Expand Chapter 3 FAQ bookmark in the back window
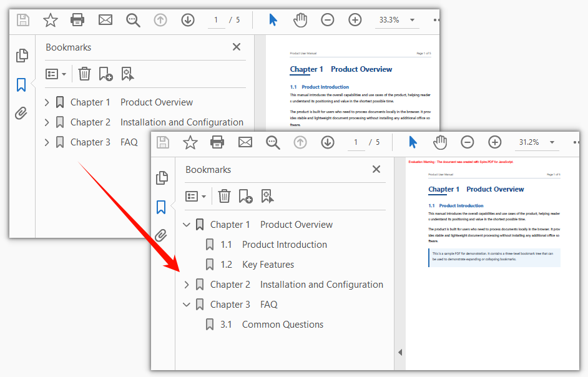Image resolution: width=588 pixels, height=377 pixels. coord(47,142)
